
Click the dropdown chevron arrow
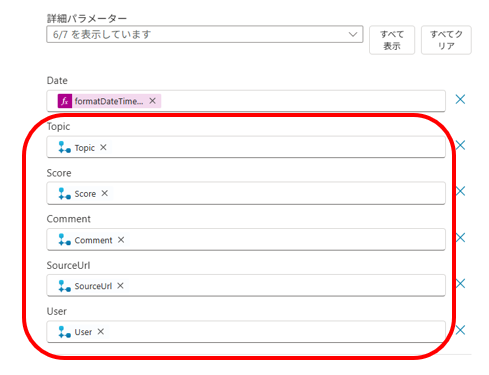[x=353, y=34]
